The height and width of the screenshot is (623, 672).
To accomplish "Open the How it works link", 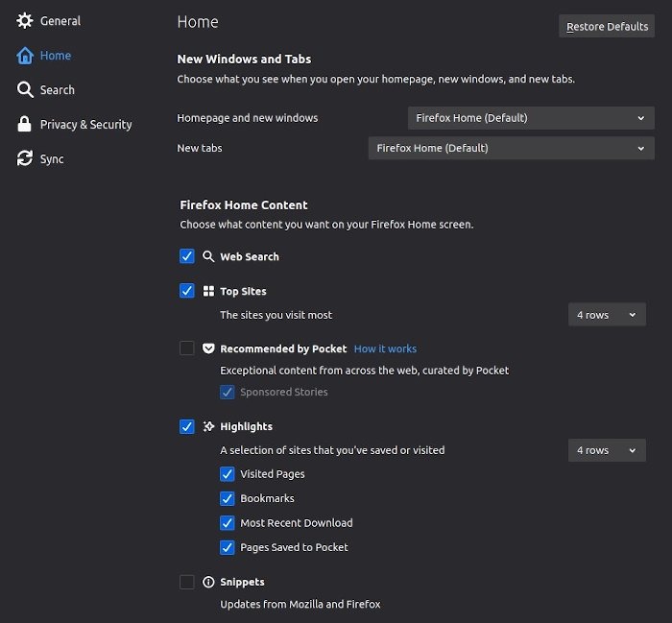I will (x=385, y=348).
